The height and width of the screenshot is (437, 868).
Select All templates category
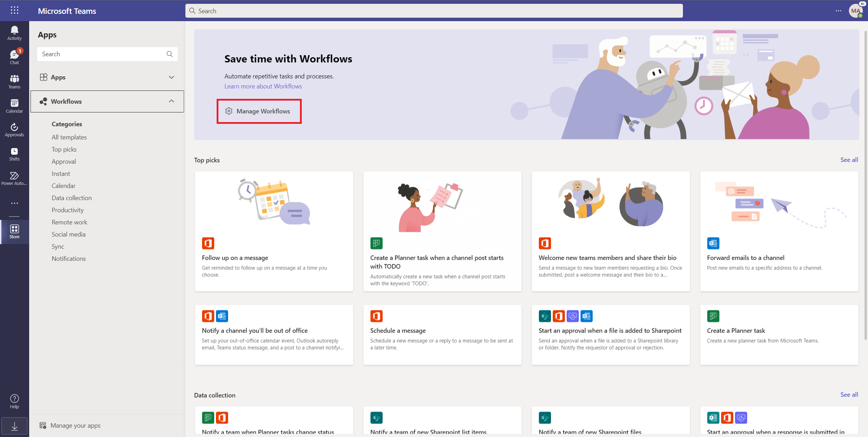69,137
